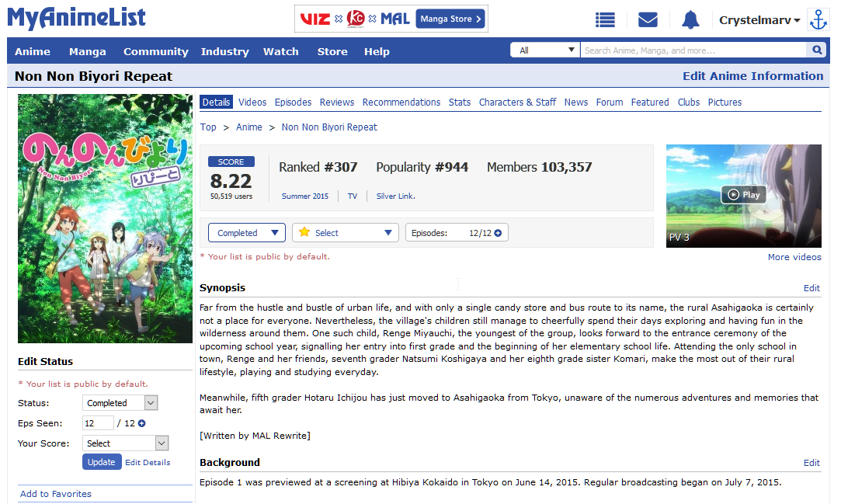Click the Non Non Biyori poster image
This screenshot has height=504, width=848.
(105, 219)
